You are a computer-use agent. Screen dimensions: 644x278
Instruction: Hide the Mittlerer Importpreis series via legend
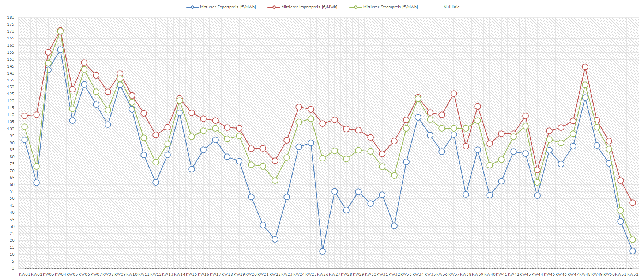(x=309, y=7)
